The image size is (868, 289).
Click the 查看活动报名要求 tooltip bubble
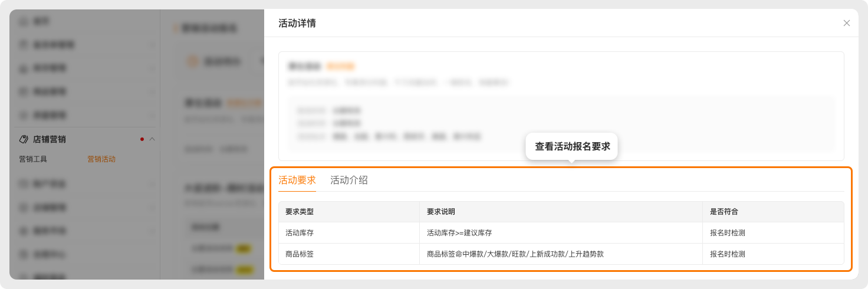pos(571,146)
